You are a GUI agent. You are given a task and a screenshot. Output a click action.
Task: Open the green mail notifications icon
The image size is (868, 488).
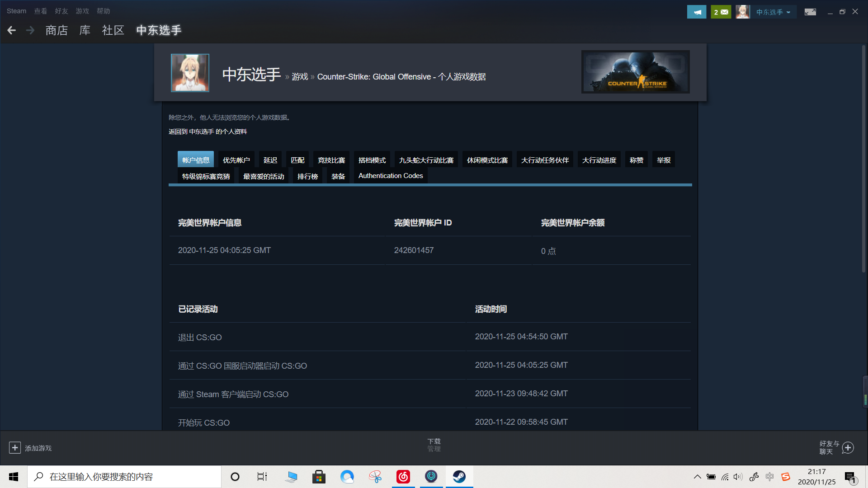pos(721,11)
